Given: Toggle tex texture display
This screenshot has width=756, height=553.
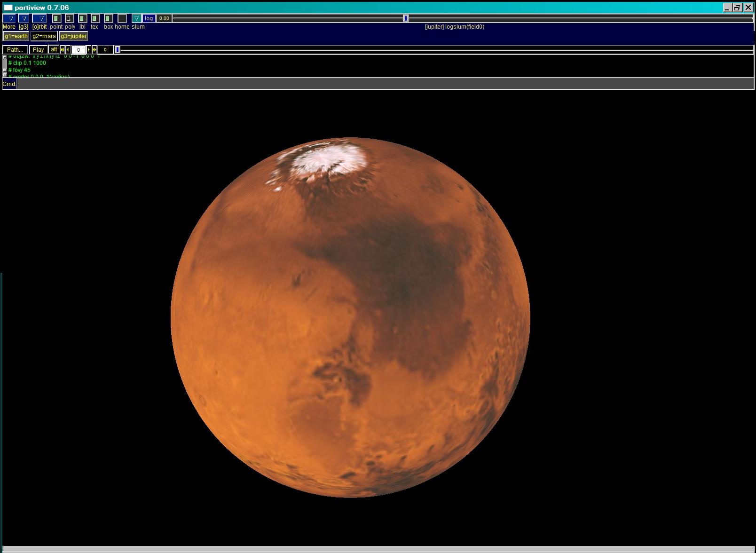Looking at the screenshot, I should click(x=95, y=18).
